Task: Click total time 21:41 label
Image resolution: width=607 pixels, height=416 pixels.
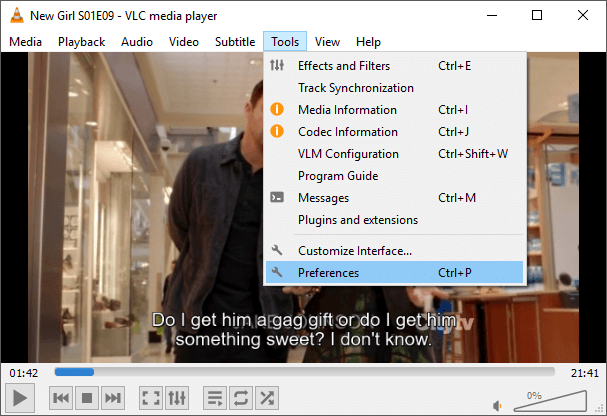Action: pos(585,373)
